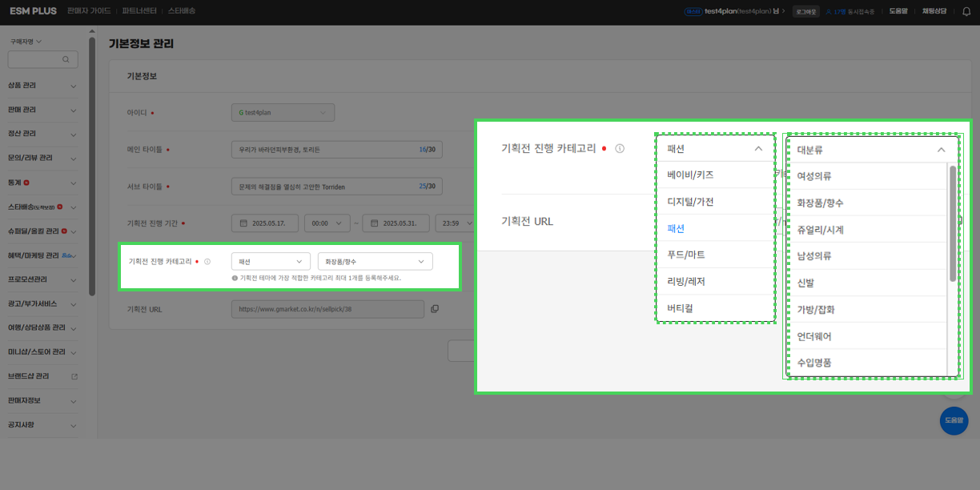Screen dimensions: 980x490
Task: Open the 패션 category dropdown in the form
Action: [271, 261]
